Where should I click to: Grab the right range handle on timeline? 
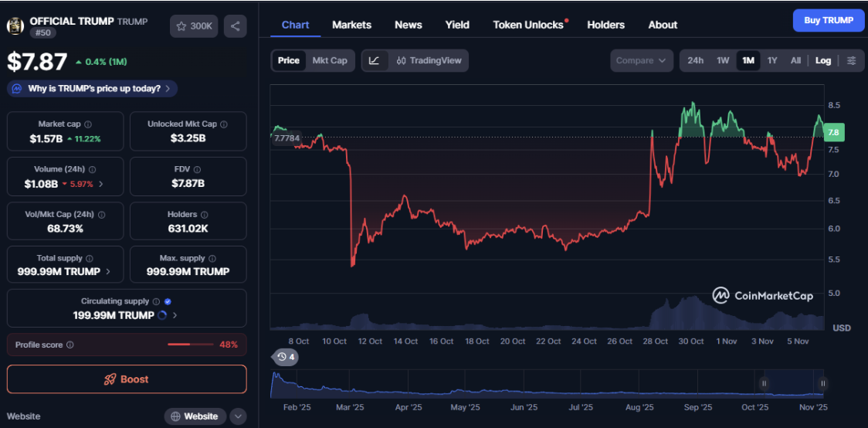click(823, 383)
